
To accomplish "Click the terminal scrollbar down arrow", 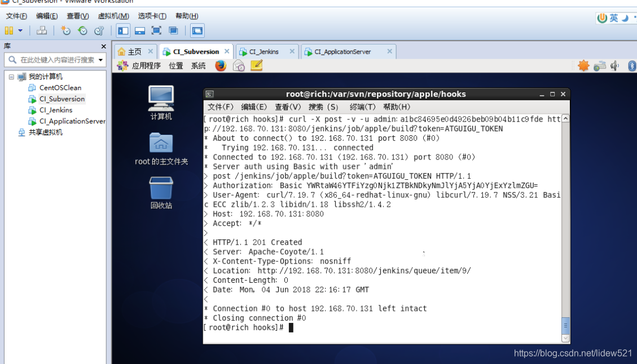I will click(x=565, y=338).
